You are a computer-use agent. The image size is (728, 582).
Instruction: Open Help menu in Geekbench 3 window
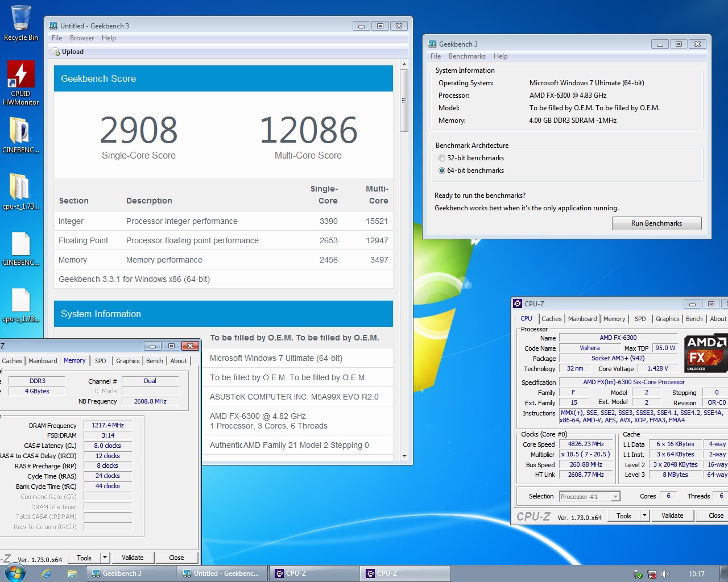500,56
